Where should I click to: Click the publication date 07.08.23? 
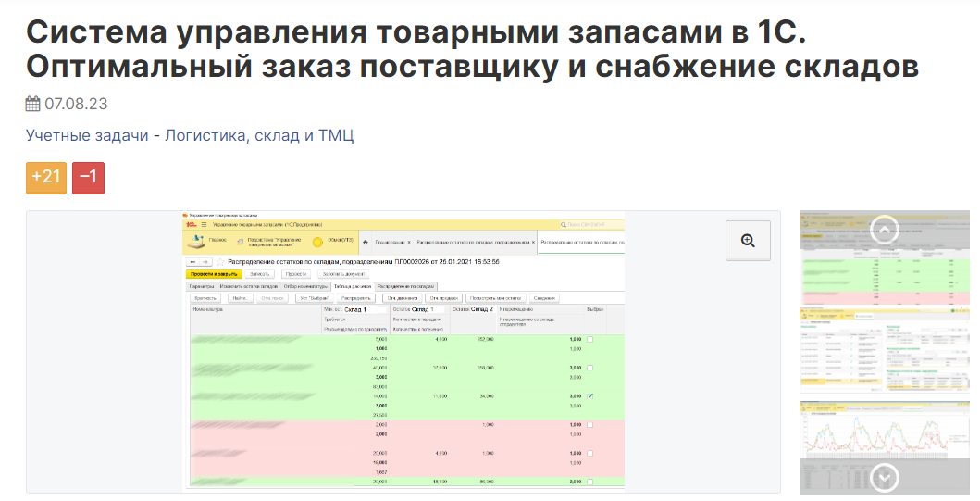click(x=76, y=104)
